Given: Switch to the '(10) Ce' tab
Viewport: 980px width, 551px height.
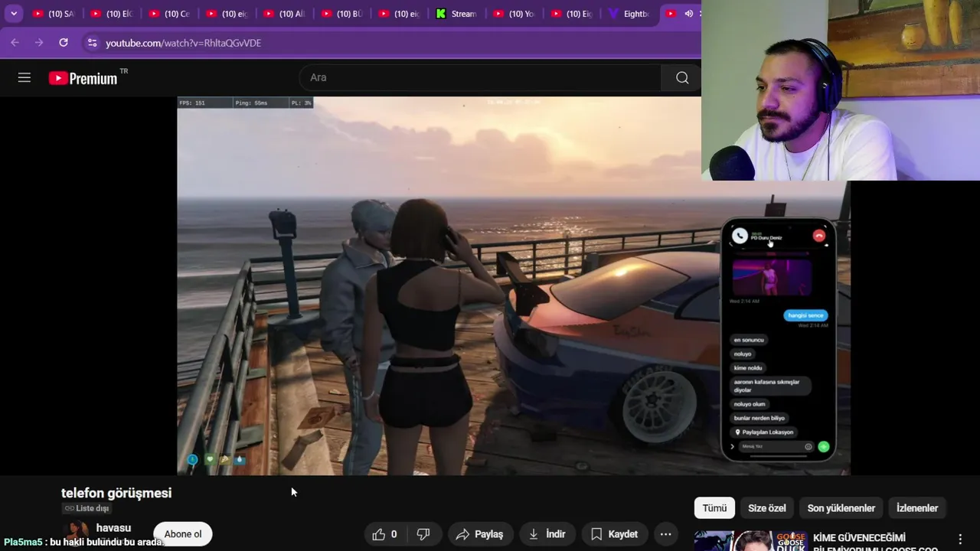Looking at the screenshot, I should click(x=169, y=14).
